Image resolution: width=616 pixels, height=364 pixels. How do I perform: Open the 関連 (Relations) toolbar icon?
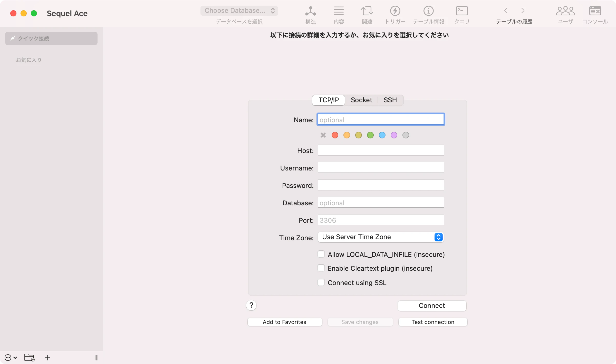tap(367, 11)
